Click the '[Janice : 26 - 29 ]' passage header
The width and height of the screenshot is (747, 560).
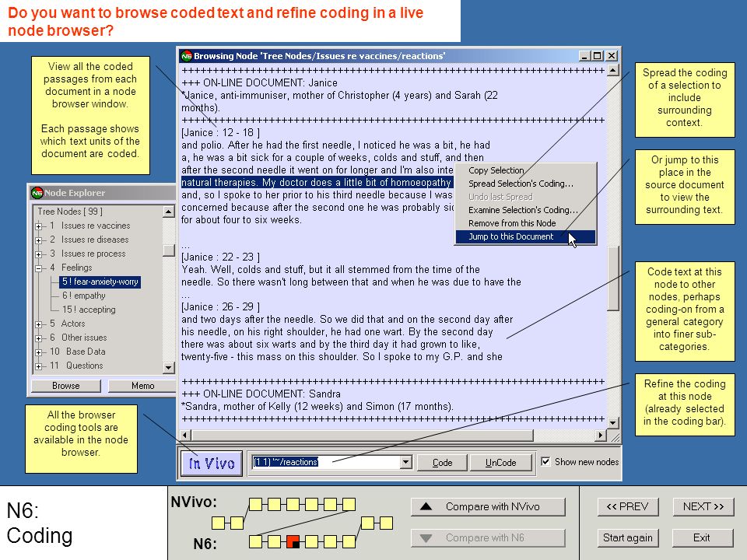click(x=220, y=307)
